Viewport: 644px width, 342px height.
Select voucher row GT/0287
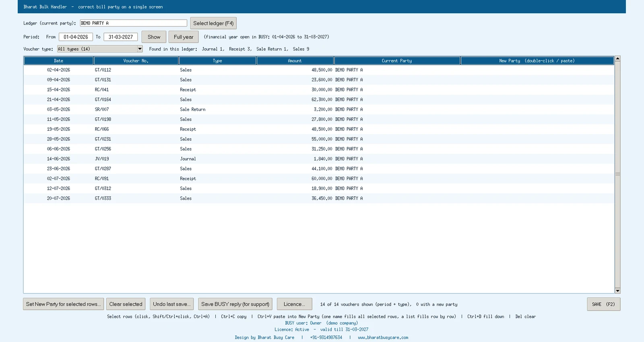[x=319, y=169]
